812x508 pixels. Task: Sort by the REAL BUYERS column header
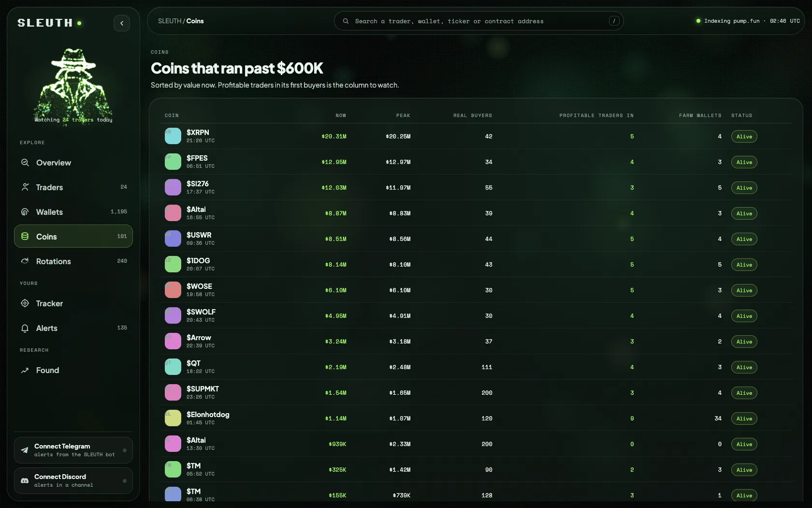pyautogui.click(x=473, y=116)
